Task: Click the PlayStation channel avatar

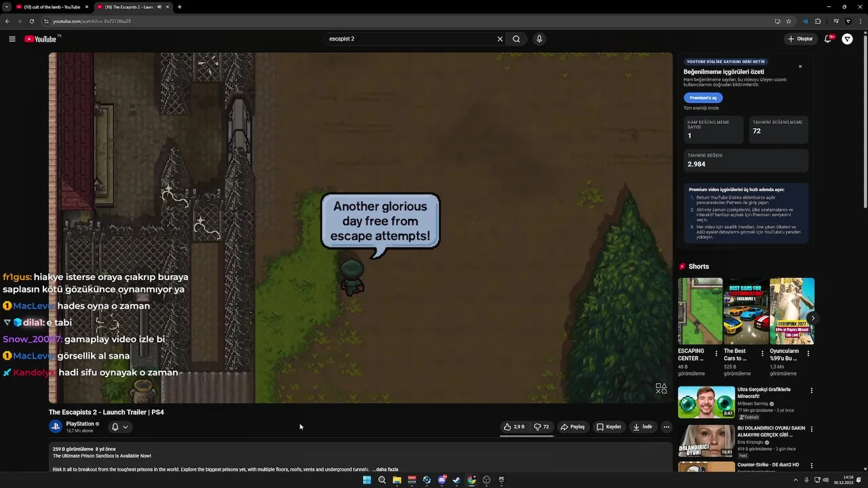Action: coord(56,426)
